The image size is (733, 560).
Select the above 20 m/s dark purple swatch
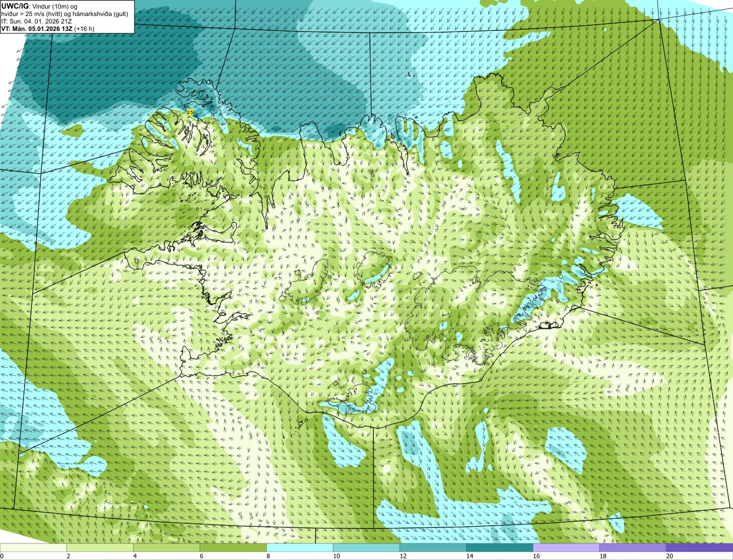tap(700, 547)
